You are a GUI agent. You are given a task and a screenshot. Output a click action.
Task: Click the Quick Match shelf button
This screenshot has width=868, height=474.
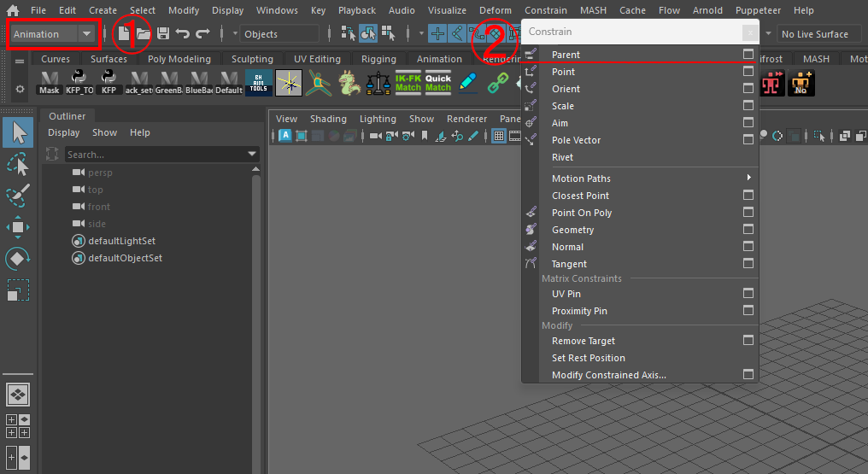[438, 83]
